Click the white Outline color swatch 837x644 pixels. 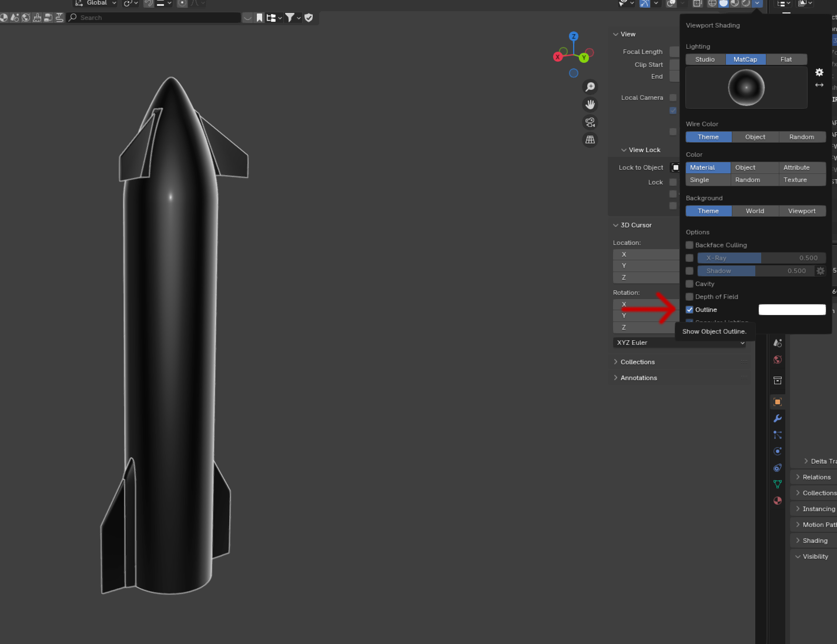792,310
